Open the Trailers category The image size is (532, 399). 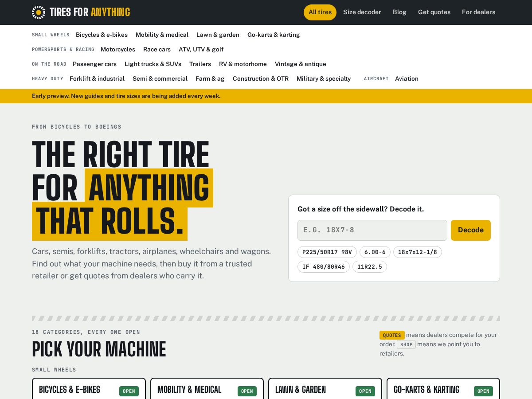tap(200, 64)
